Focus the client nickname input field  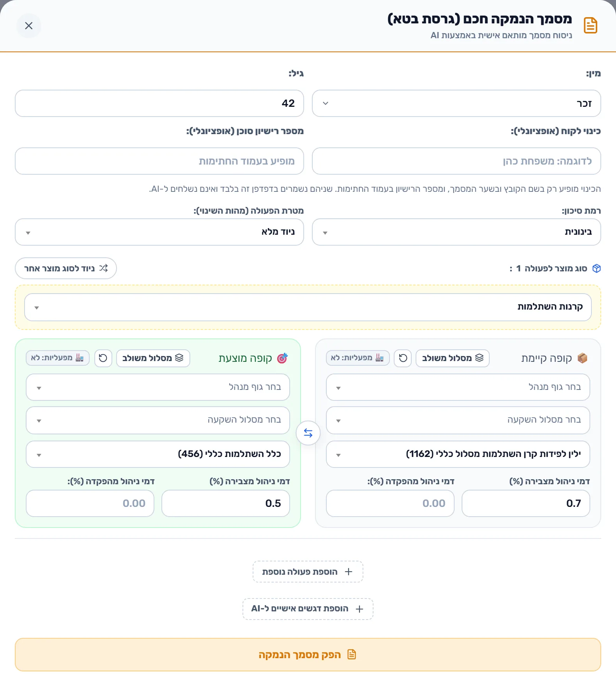(456, 161)
